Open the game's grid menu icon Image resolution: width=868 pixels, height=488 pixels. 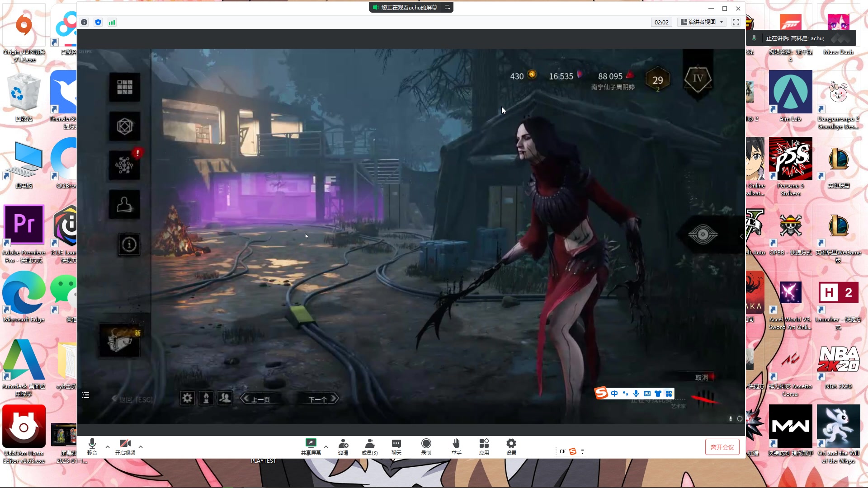pyautogui.click(x=125, y=87)
